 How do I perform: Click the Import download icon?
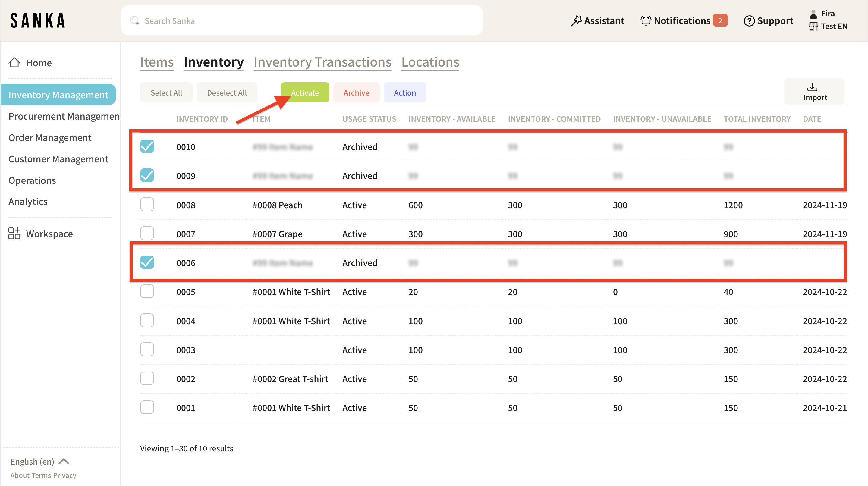(x=812, y=87)
